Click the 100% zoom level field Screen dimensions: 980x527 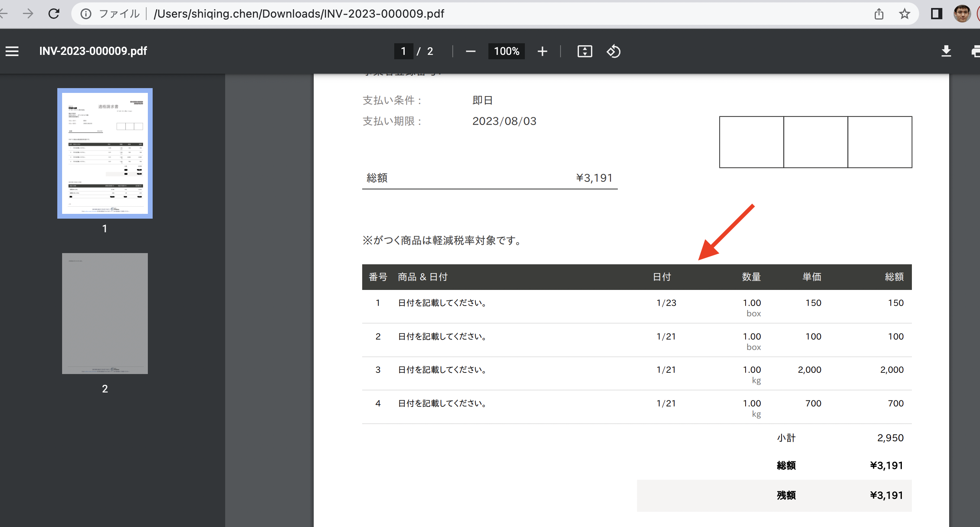coord(506,51)
